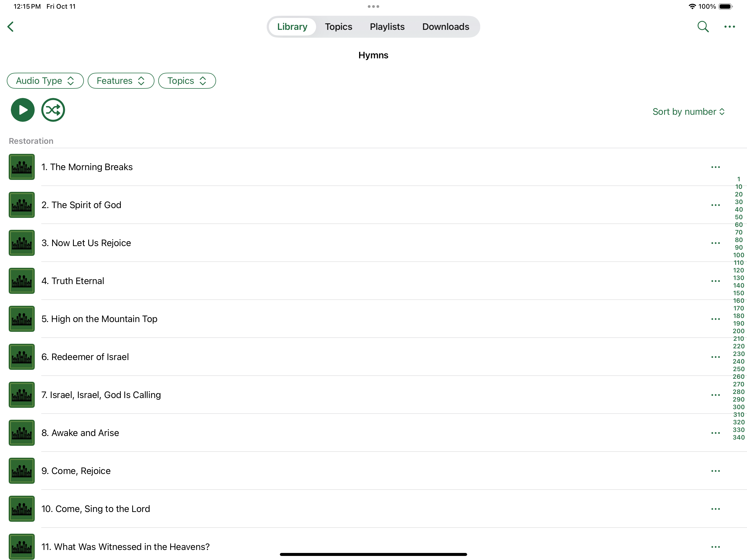The height and width of the screenshot is (560, 747).
Task: Open more options for Redeemer of Israel
Action: click(x=715, y=357)
